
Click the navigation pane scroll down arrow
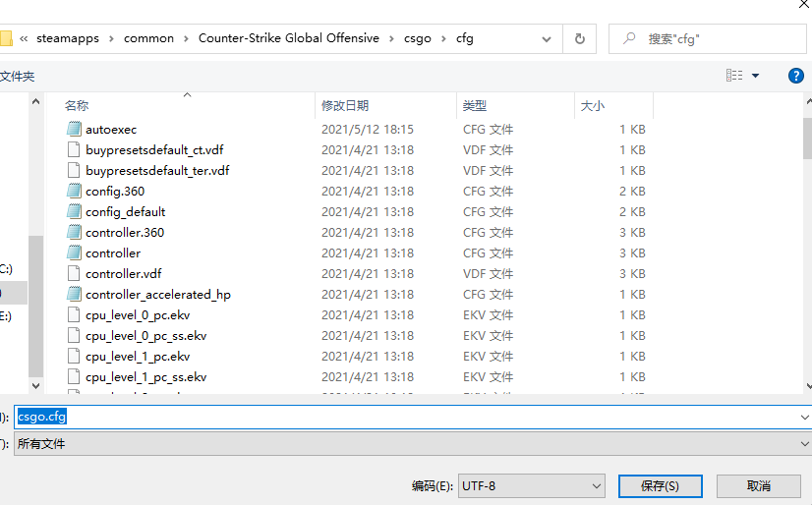coord(35,385)
